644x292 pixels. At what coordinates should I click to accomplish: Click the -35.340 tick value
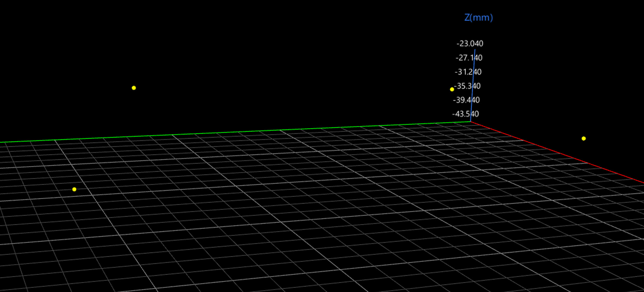[467, 86]
